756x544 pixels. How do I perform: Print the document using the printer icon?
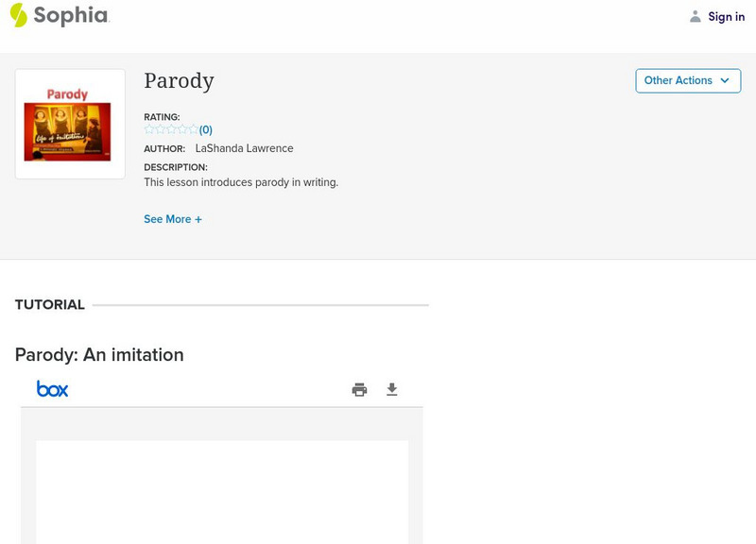[359, 390]
